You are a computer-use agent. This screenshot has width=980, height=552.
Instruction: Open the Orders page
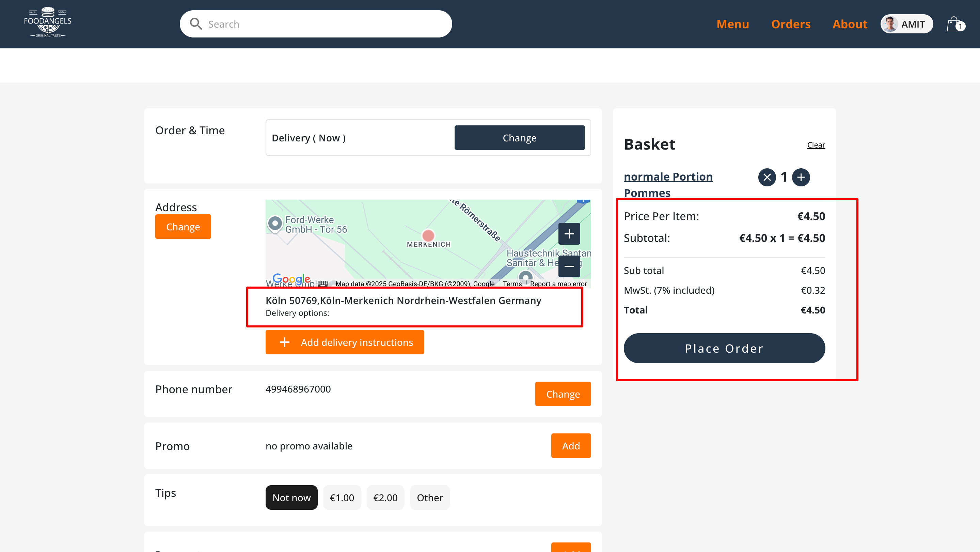pos(791,24)
